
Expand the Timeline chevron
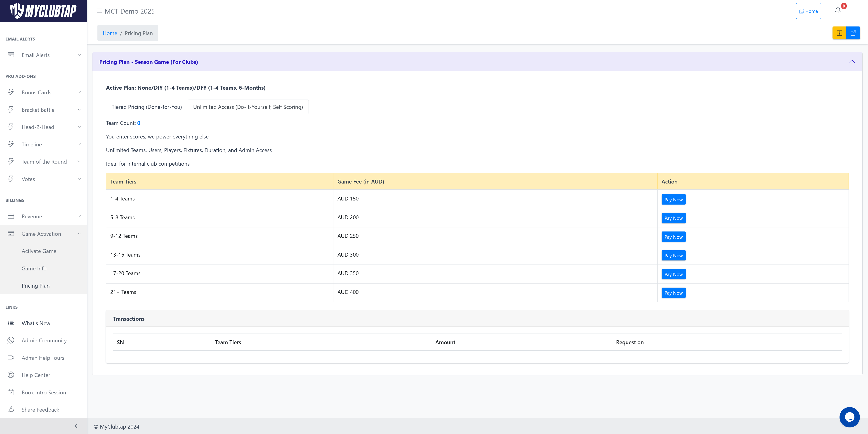[x=79, y=144]
